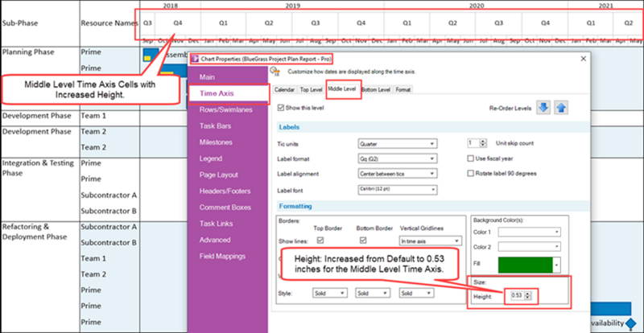Click the blue diamond milestone near availability
Image resolution: width=644 pixels, height=333 pixels.
point(631,323)
